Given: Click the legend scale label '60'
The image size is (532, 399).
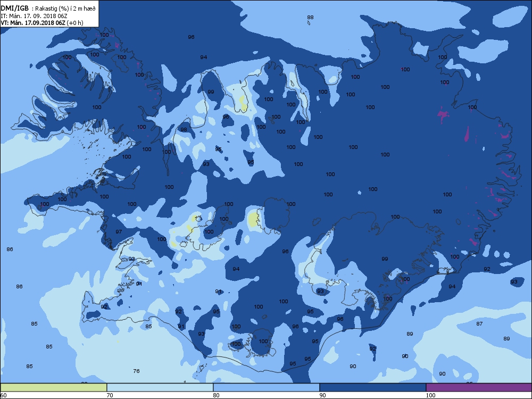Looking at the screenshot, I should point(4,395).
